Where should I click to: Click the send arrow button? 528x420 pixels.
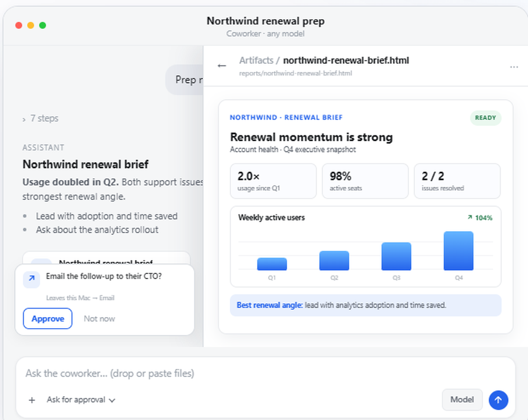(x=498, y=400)
